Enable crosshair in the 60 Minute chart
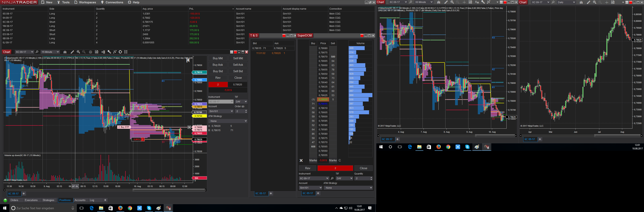Viewport: 644px width, 212px height. [x=464, y=2]
